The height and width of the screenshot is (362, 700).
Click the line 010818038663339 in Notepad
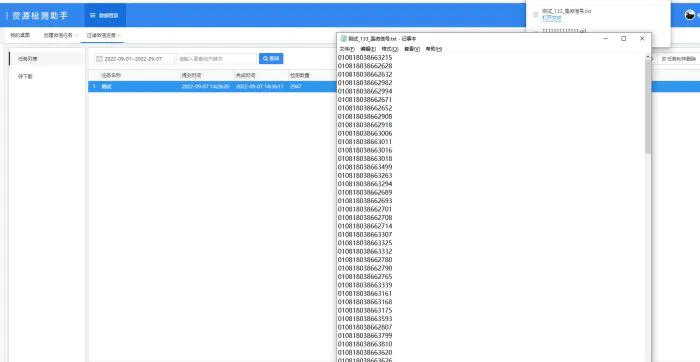[x=365, y=285]
